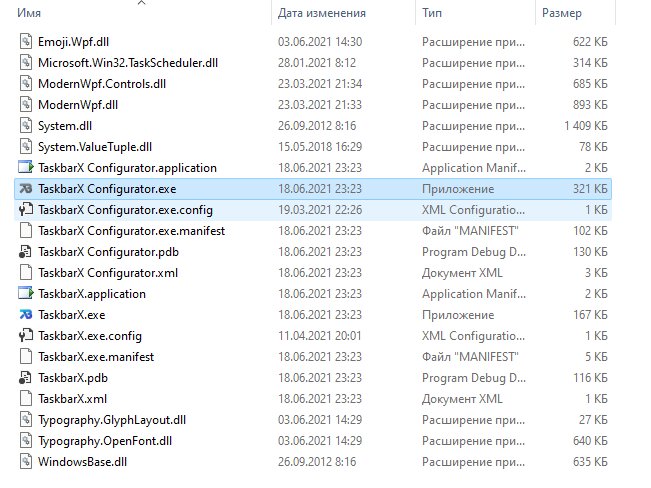The height and width of the screenshot is (488, 651).
Task: Select file name Typography.OpenFont.dll
Action: click(x=105, y=441)
